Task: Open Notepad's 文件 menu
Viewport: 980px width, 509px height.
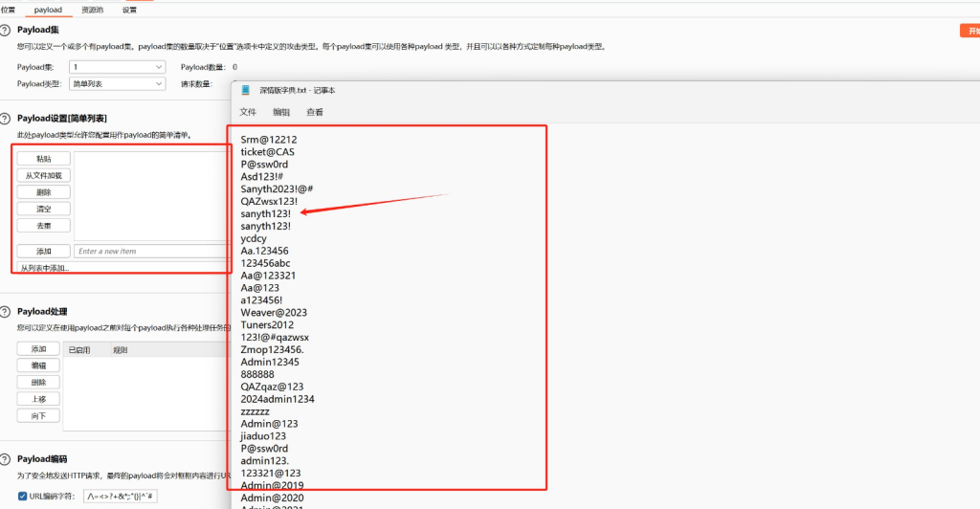Action: 248,112
